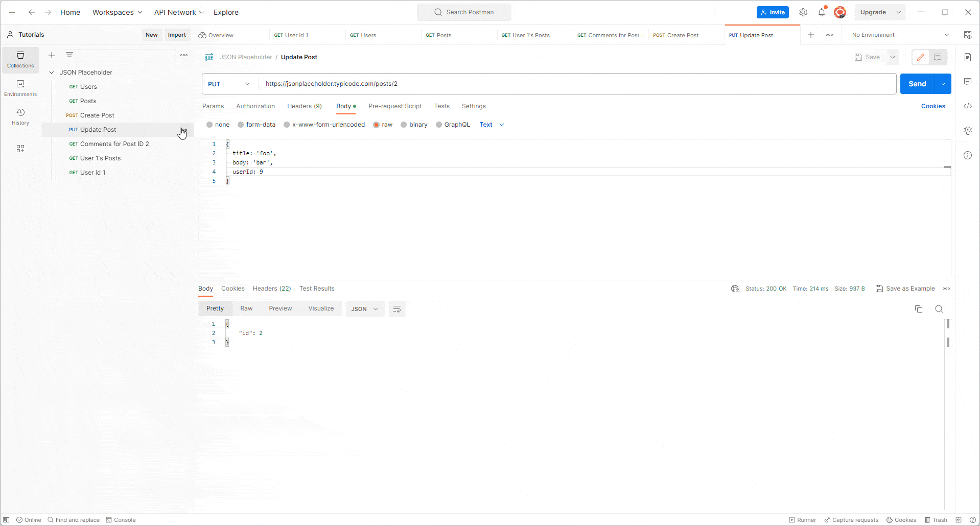Screen dimensions: 980x526
Task: Open the environment quick look icon
Action: pyautogui.click(x=968, y=35)
